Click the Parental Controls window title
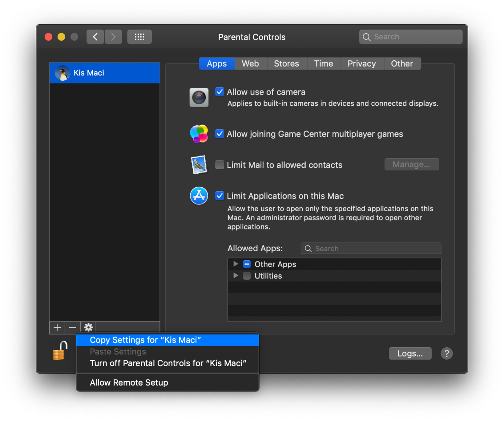This screenshot has height=421, width=504. point(252,37)
